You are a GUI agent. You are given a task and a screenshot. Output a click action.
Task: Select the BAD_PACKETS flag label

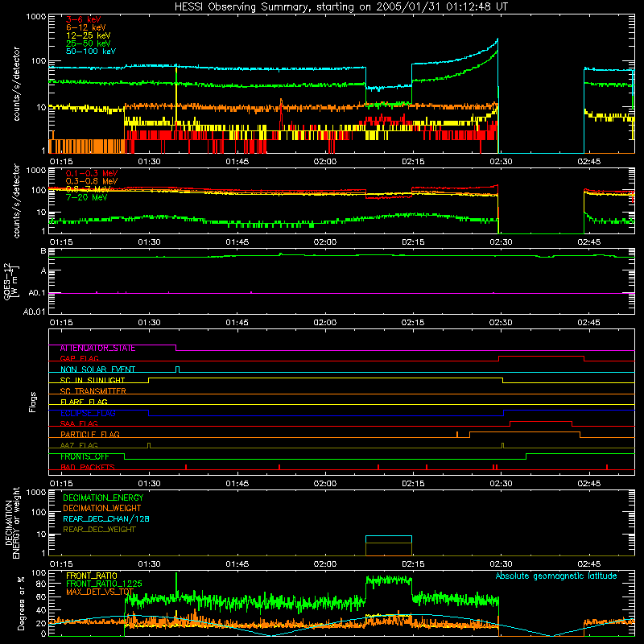click(88, 468)
